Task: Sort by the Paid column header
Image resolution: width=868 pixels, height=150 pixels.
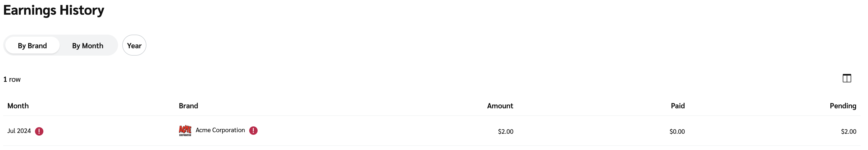Action: (x=678, y=106)
